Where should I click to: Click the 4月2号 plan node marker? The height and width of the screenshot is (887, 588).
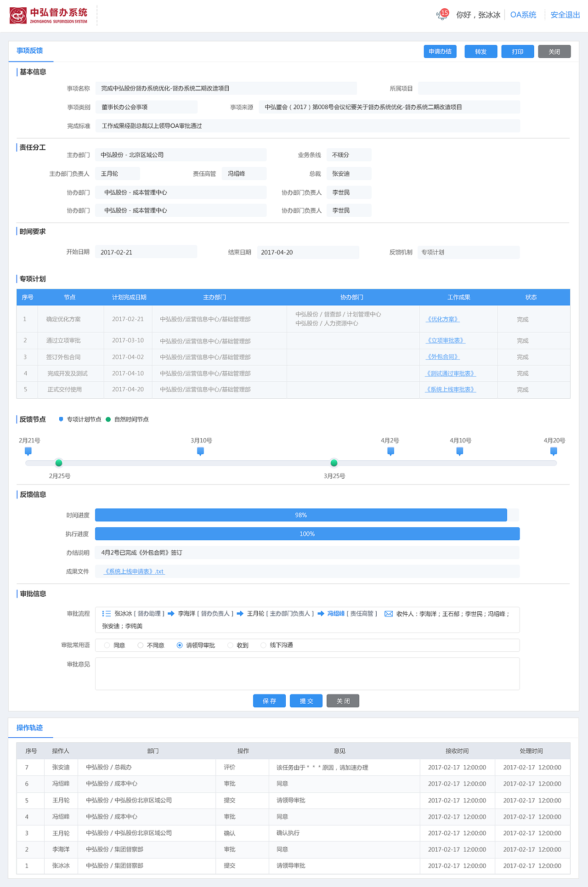390,451
